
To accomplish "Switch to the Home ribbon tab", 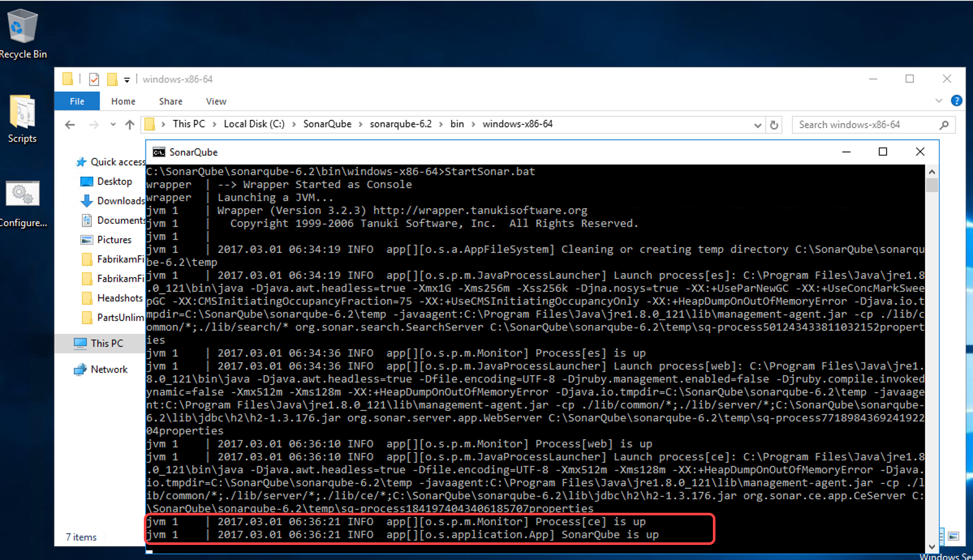I will (x=123, y=101).
